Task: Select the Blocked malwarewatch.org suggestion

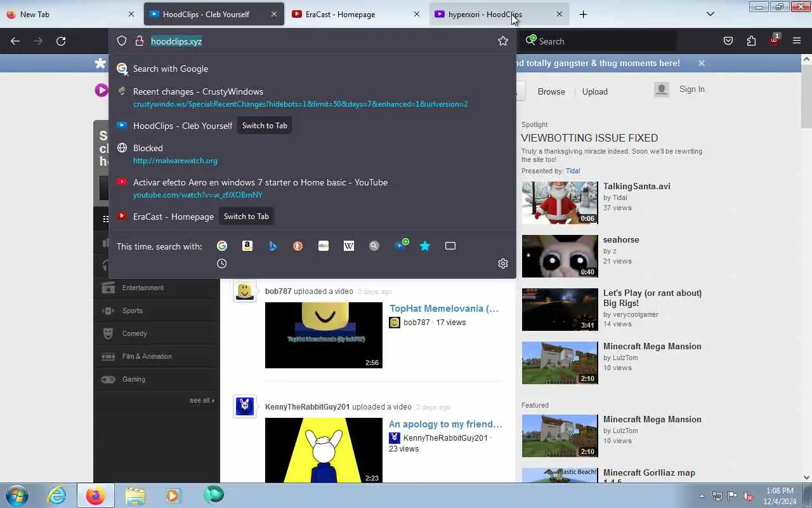Action: tap(312, 154)
